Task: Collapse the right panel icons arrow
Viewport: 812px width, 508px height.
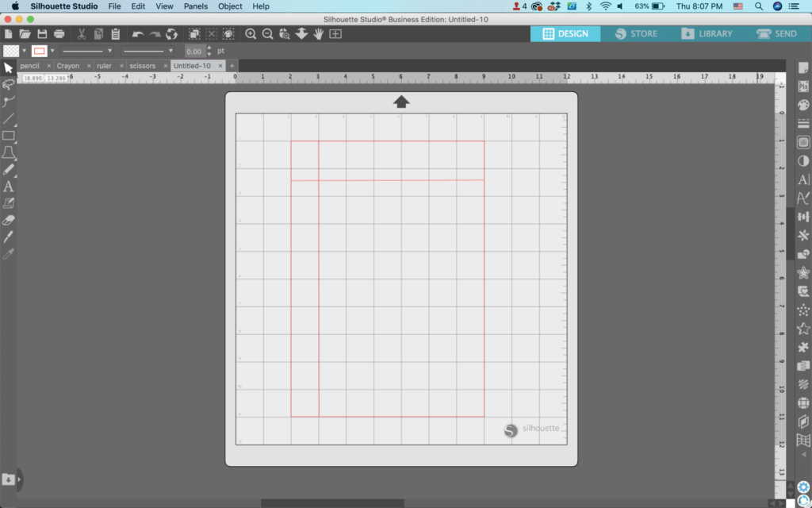Action: click(803, 455)
